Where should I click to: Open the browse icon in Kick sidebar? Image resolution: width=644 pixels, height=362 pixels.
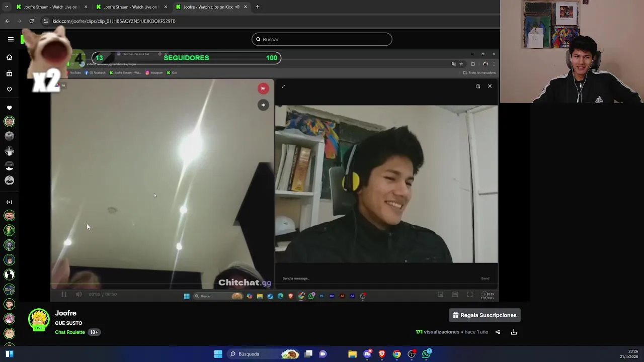[9, 73]
